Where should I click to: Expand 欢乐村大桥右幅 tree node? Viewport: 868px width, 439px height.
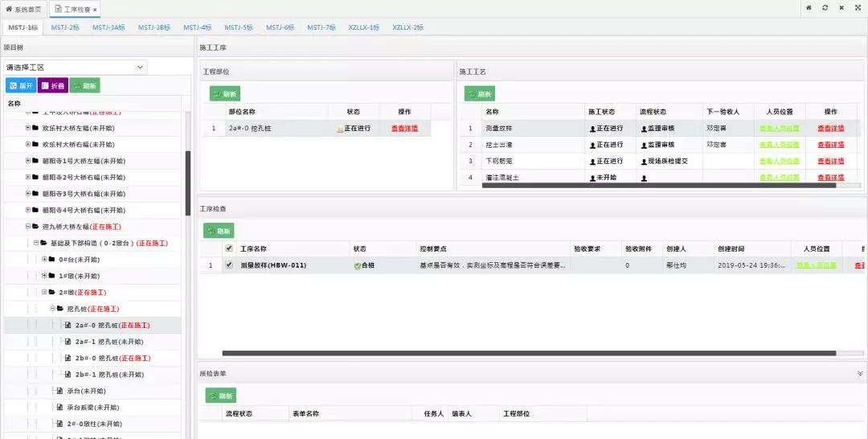[27, 145]
